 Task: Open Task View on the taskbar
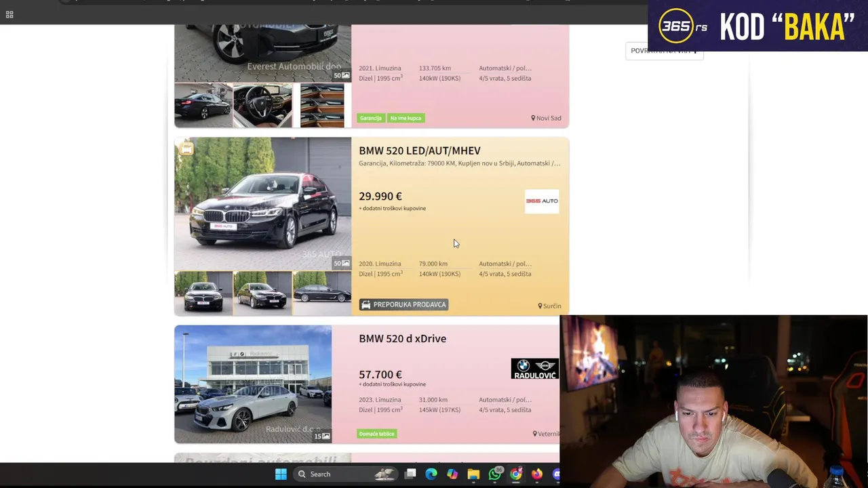(410, 474)
